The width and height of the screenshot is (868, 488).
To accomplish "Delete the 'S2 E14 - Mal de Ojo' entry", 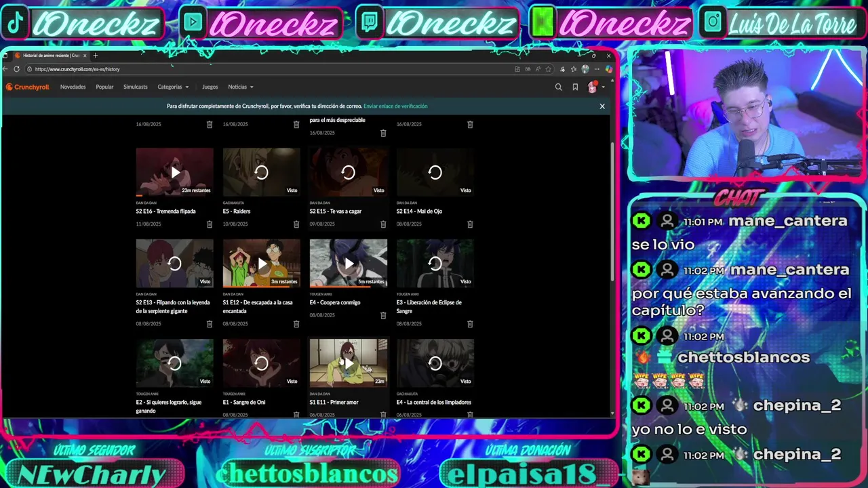I will click(x=470, y=224).
